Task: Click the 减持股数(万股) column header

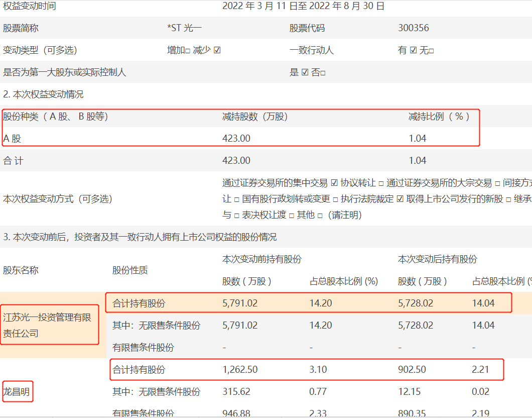Action: (x=255, y=117)
